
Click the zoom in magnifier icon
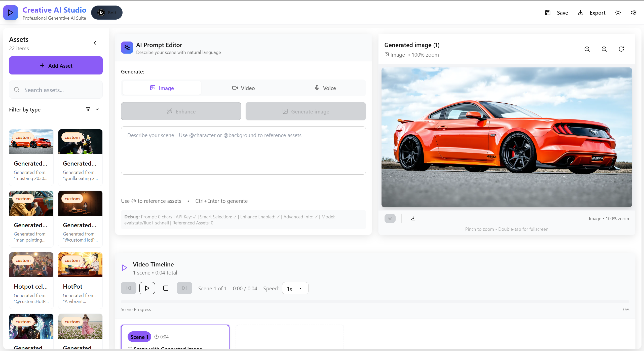pos(604,49)
